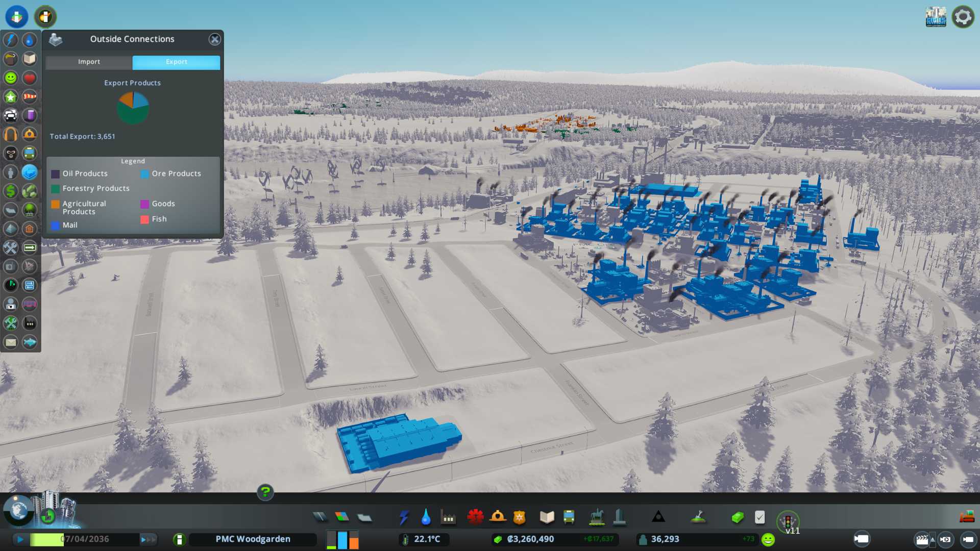Open the Policies checkmark panel
The height and width of the screenshot is (551, 980).
[759, 517]
